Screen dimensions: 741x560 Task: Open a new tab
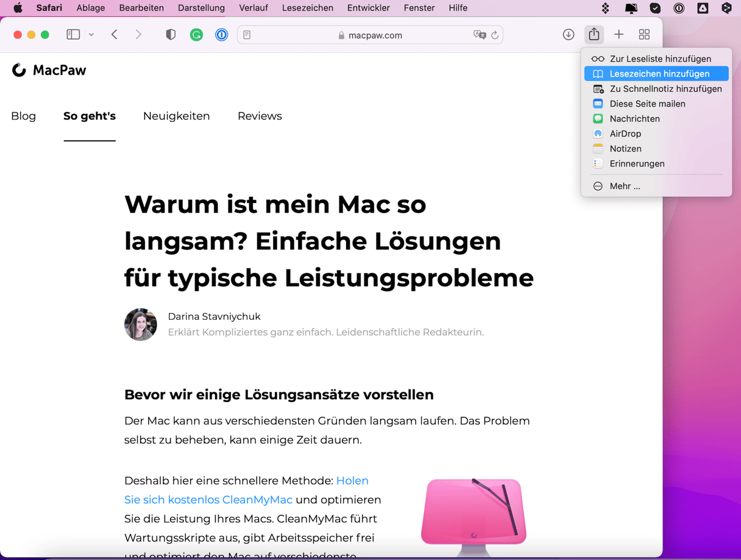coord(619,35)
